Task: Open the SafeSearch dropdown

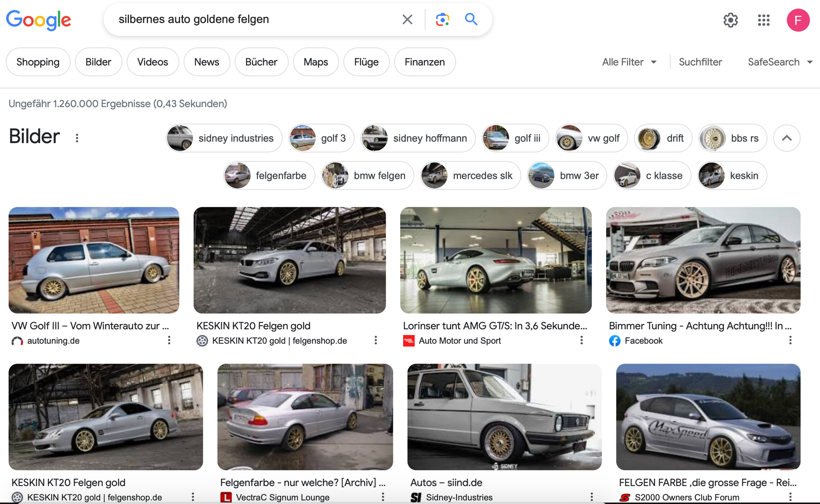Action: click(x=779, y=62)
